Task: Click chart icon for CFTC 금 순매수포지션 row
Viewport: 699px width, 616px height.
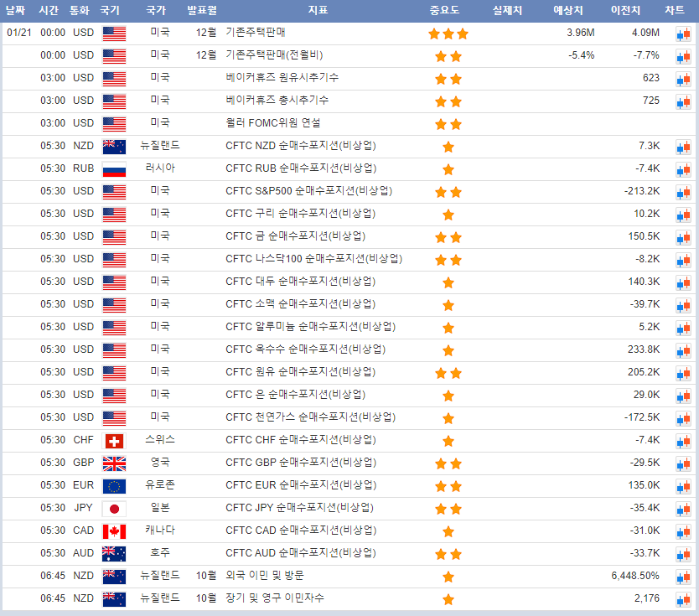Action: pos(683,237)
